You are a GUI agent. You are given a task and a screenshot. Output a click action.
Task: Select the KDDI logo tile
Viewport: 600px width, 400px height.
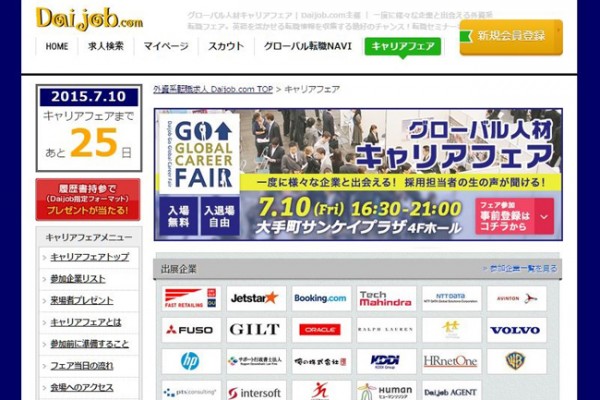[x=386, y=361]
